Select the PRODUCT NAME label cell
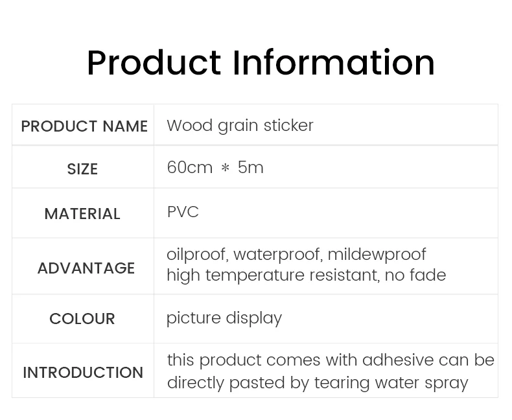The image size is (512, 420). pos(83,124)
